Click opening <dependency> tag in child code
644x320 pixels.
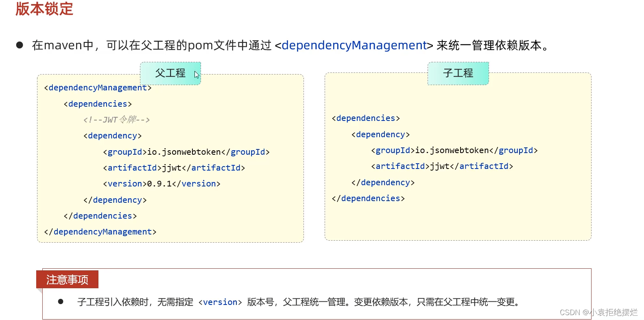point(380,134)
